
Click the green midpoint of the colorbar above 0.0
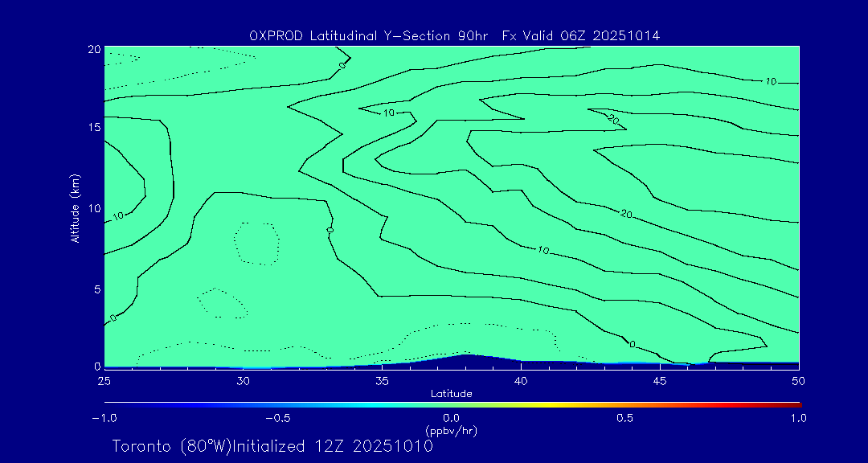click(452, 405)
